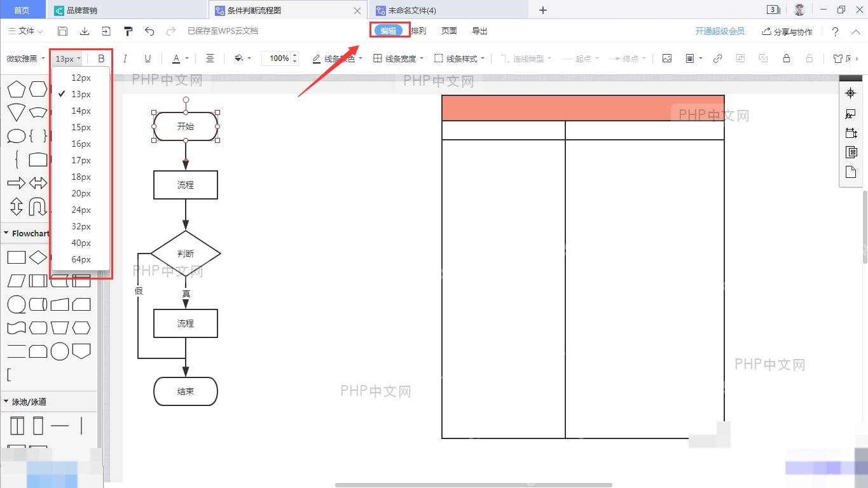The image size is (868, 488).
Task: Select the format painter tool
Action: click(x=128, y=31)
